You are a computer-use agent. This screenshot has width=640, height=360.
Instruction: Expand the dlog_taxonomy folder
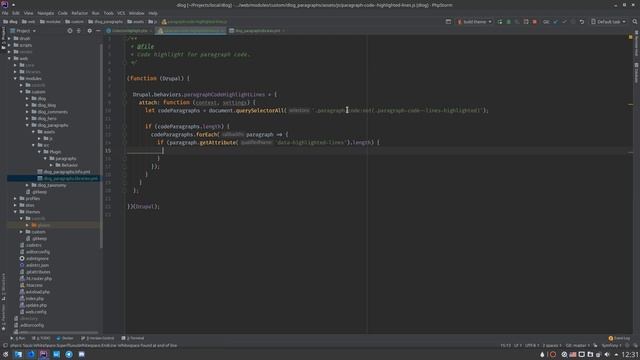click(x=27, y=185)
